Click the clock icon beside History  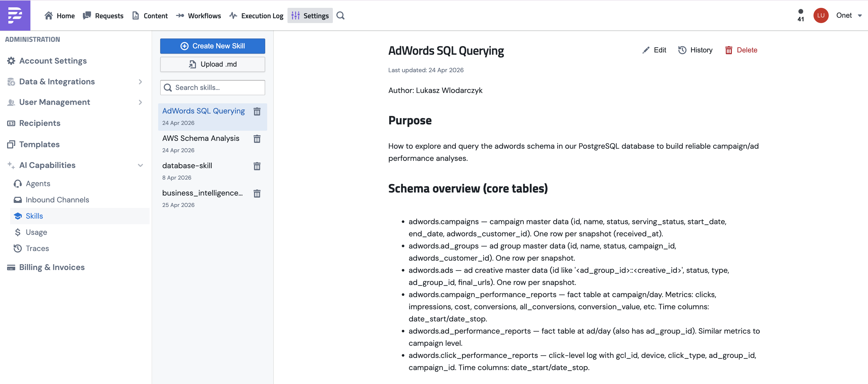682,50
